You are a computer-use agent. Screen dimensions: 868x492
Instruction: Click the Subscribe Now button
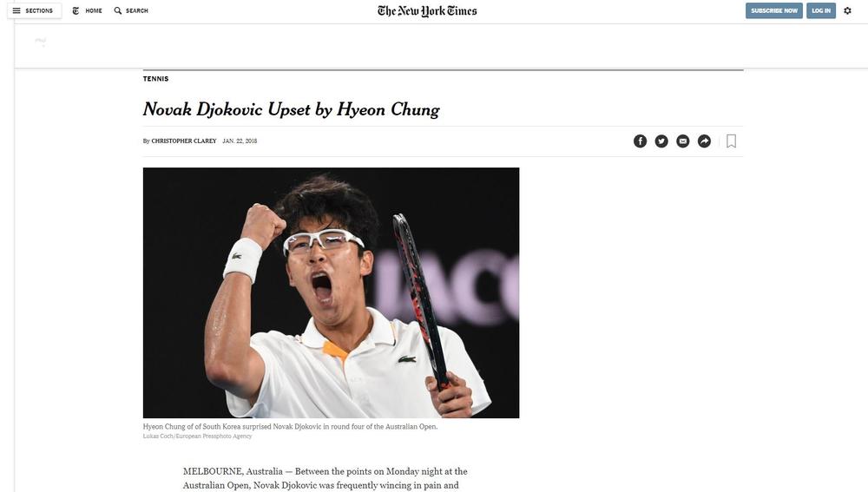(774, 10)
